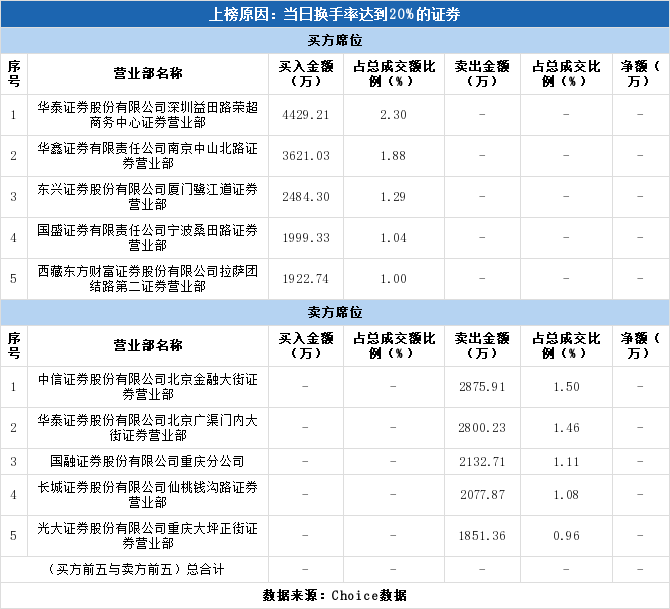Click sell ratio value 1.46

[x=567, y=428]
